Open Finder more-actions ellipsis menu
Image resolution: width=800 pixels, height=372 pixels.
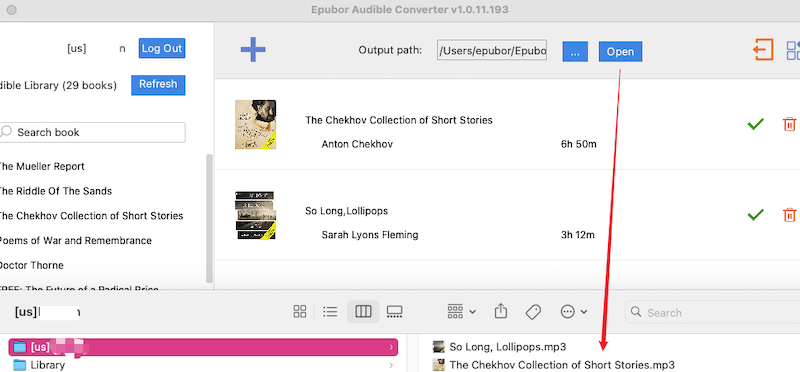pos(574,312)
